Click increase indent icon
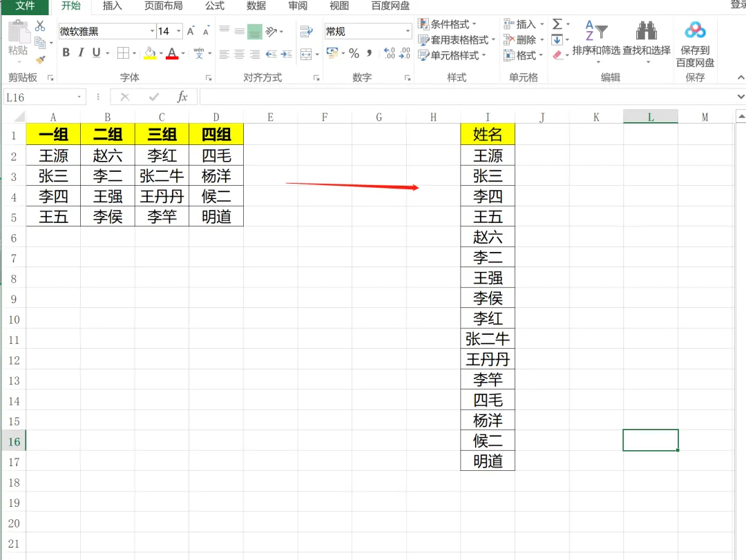 point(287,54)
